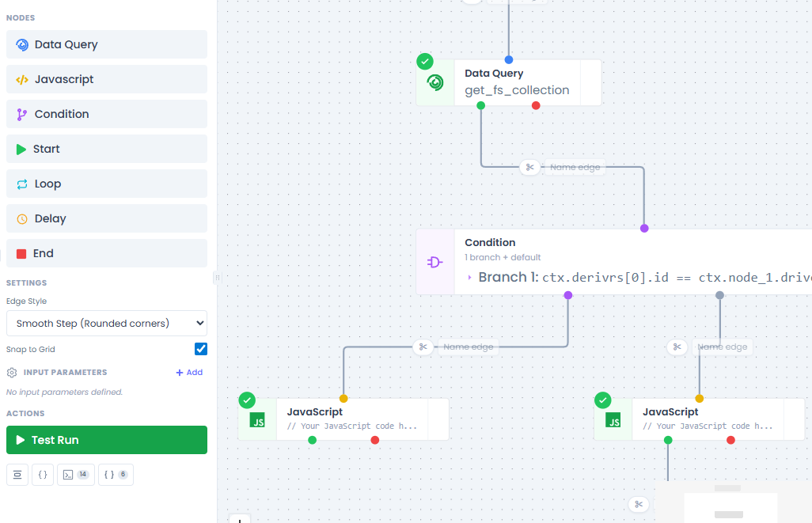Select the Delay node type

107,218
